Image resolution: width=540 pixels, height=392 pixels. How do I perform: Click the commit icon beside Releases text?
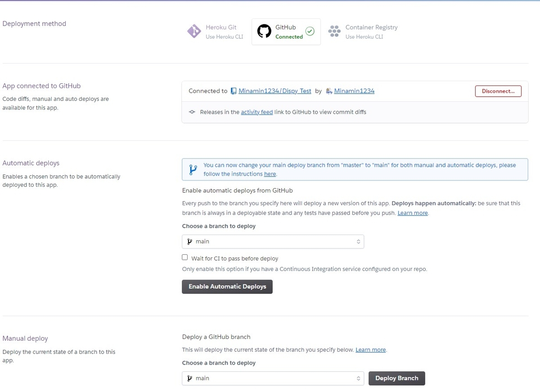tap(192, 112)
